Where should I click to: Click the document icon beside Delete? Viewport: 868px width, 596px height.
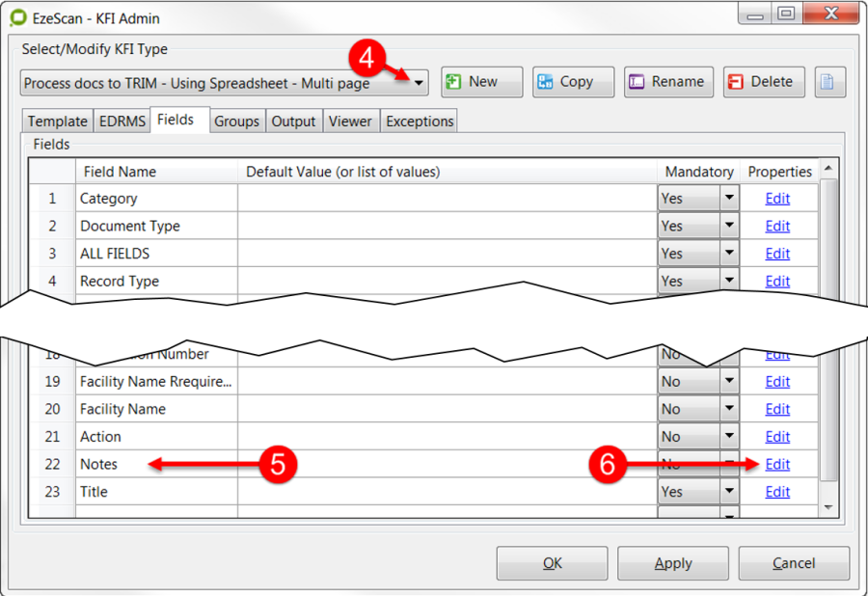coord(828,82)
